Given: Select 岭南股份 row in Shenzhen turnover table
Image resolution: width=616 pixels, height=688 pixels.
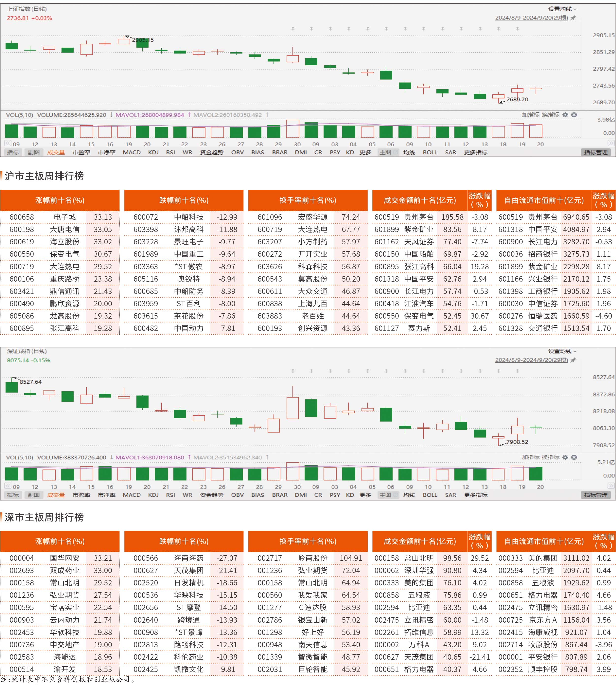Looking at the screenshot, I should tap(308, 558).
